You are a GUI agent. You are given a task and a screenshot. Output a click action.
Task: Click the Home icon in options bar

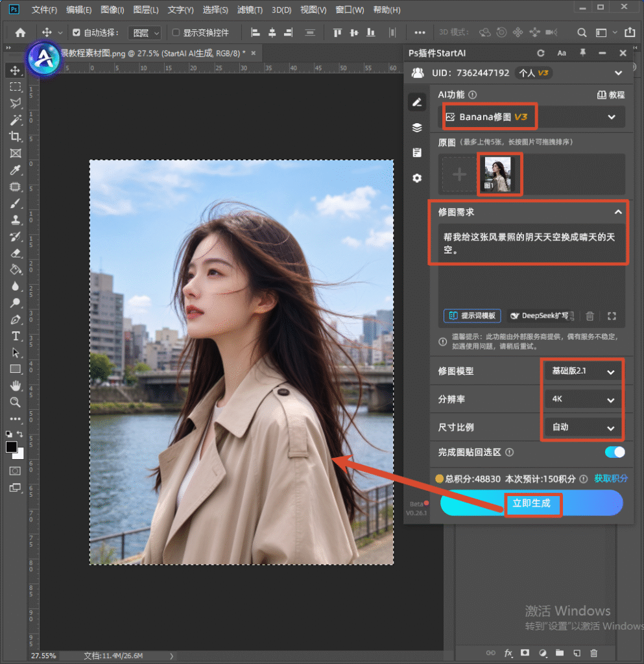[20, 32]
